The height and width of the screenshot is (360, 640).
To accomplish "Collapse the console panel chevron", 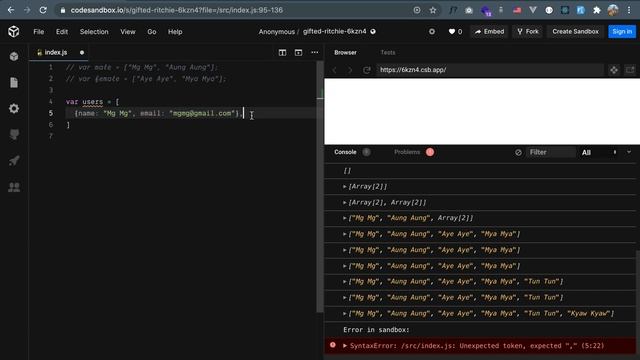I will (629, 152).
